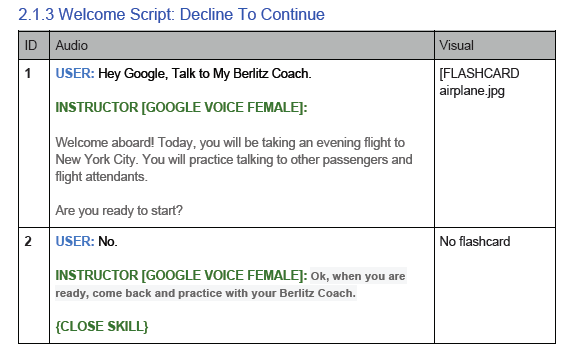
Task: Click first green INSTRUCTOR [GOOGLE VOICE FEMALE]: label
Action: [x=181, y=108]
